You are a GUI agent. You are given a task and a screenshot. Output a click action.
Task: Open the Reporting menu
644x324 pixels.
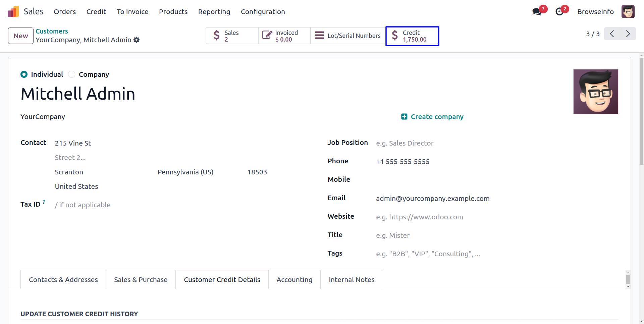click(214, 12)
